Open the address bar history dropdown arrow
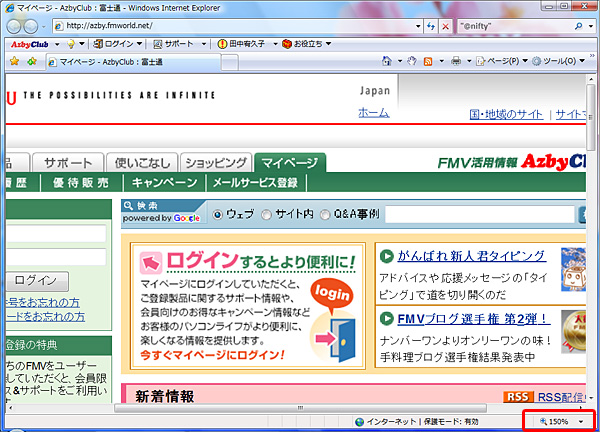This screenshot has height=432, width=600. click(418, 26)
